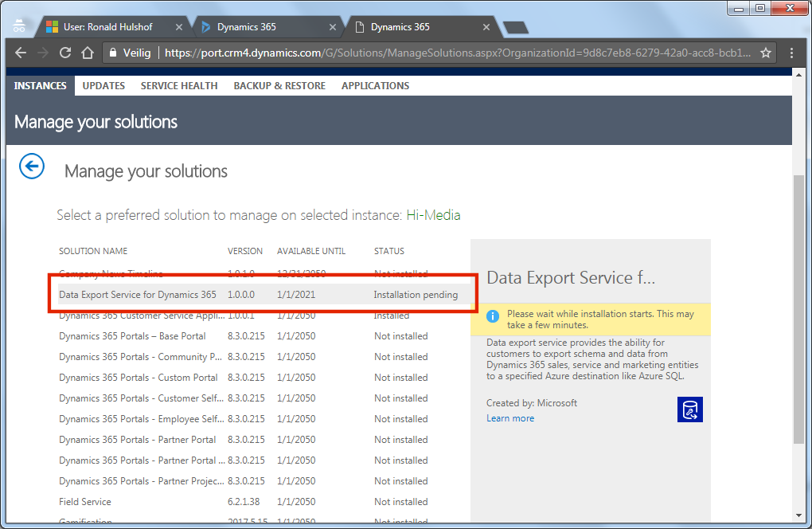Screen dimensions: 812x529
Task: Click the 1/1/2021 available until date
Action: [x=296, y=294]
